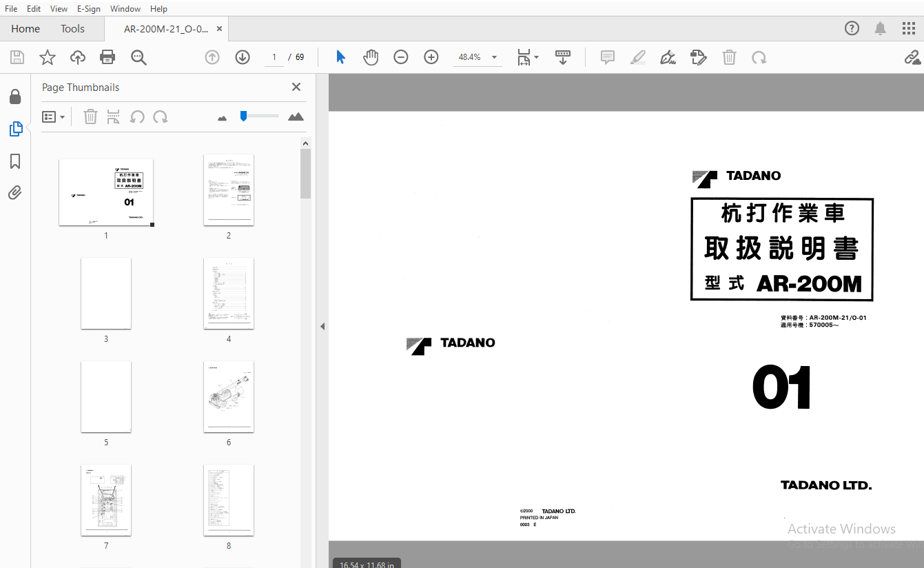Save the file with the floppy disk icon

tap(17, 57)
